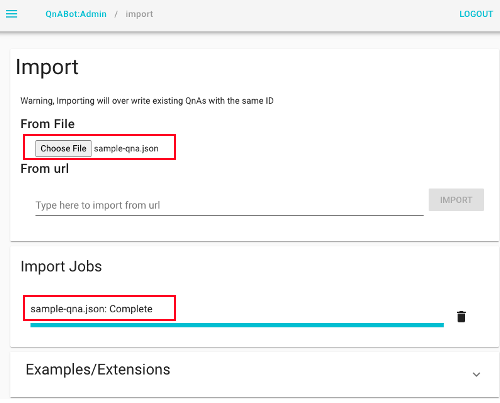Go to the QnABot:Admin home link

point(76,14)
